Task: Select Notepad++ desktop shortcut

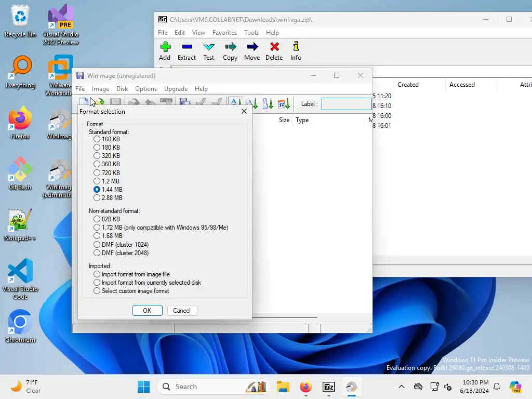Action: click(20, 224)
